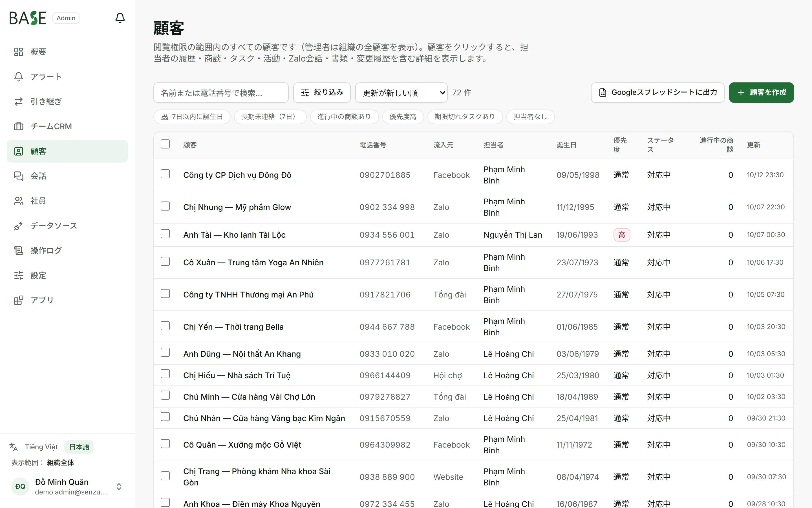Apply the 優先度高 filter chip

pos(403,117)
